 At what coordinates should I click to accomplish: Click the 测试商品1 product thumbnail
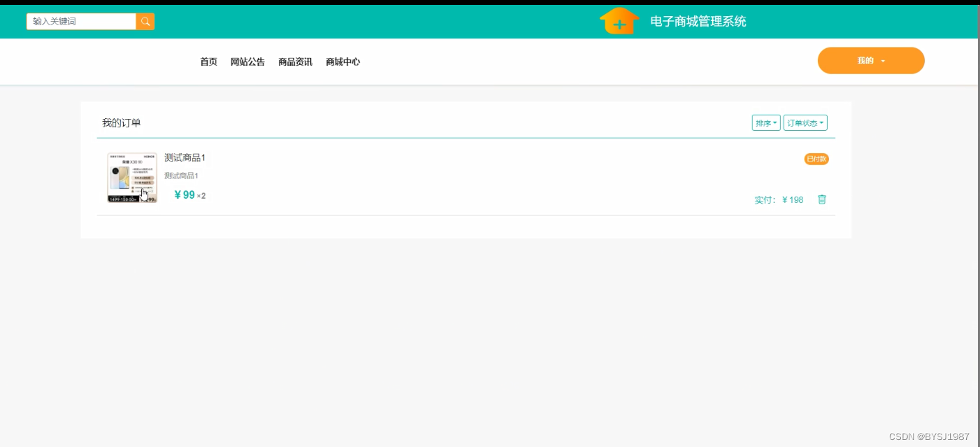132,178
